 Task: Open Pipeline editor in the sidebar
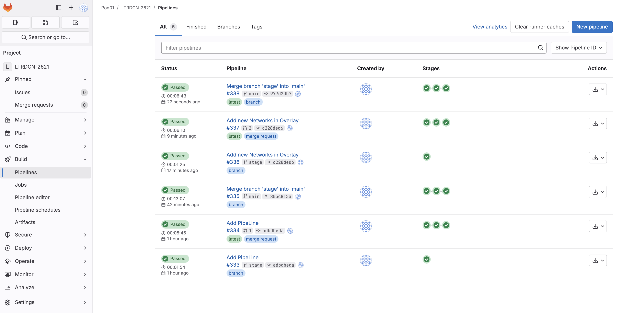[x=32, y=197]
